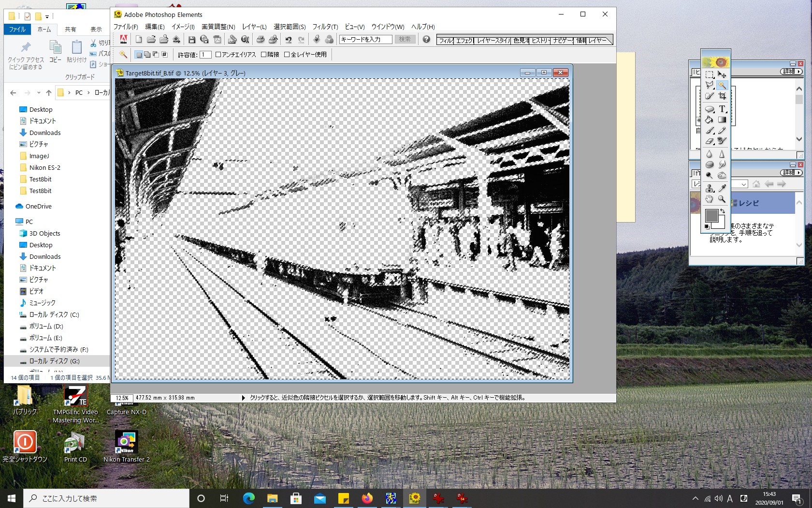Open the 詳細 menu of the lower palette
Screen dimensions: 812x508
(x=791, y=173)
